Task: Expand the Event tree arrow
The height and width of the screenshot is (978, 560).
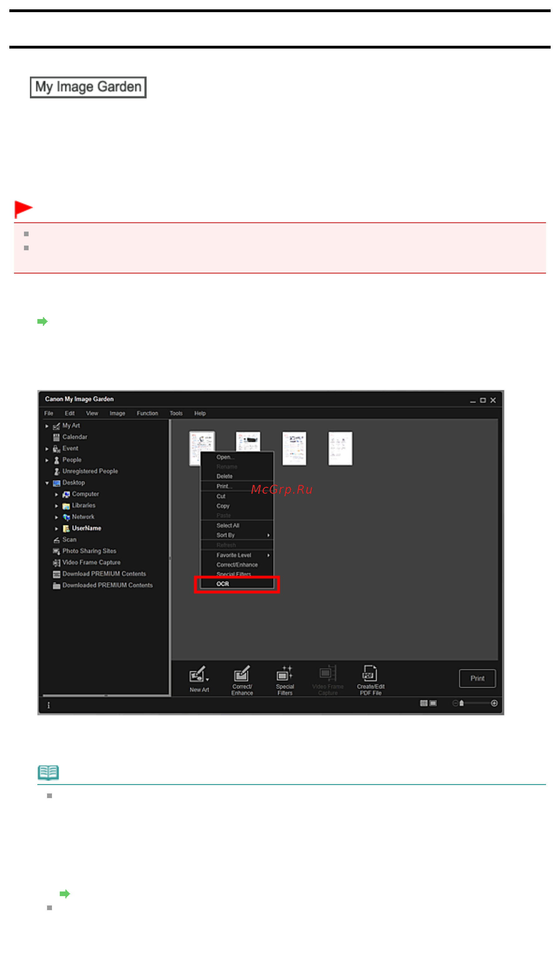Action: point(47,449)
